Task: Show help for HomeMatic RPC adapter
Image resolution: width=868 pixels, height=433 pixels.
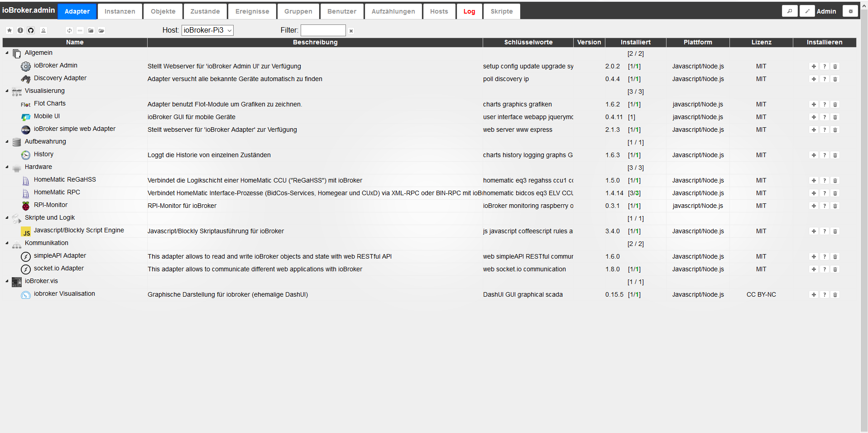Action: (x=825, y=193)
